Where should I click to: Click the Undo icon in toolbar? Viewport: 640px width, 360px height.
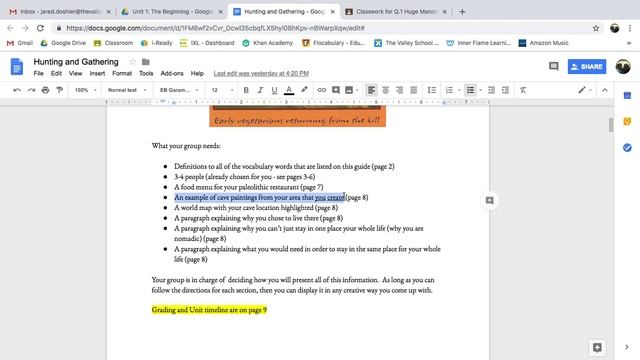tap(17, 90)
